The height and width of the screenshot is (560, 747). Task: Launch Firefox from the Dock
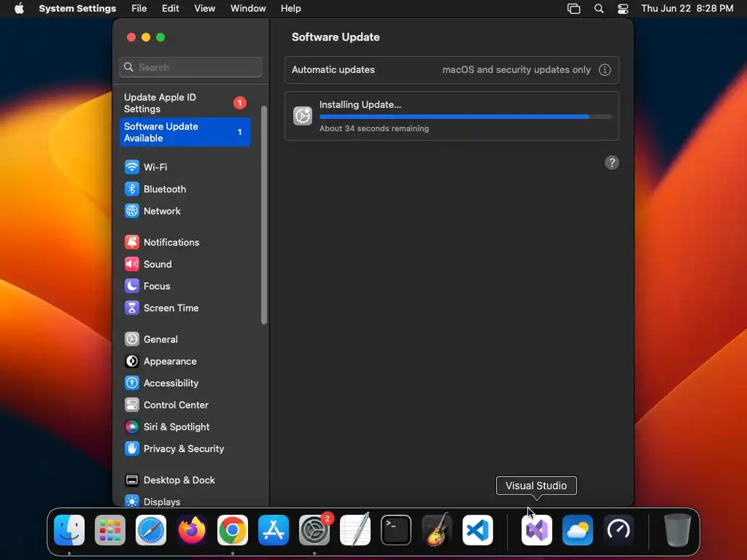[x=192, y=530]
